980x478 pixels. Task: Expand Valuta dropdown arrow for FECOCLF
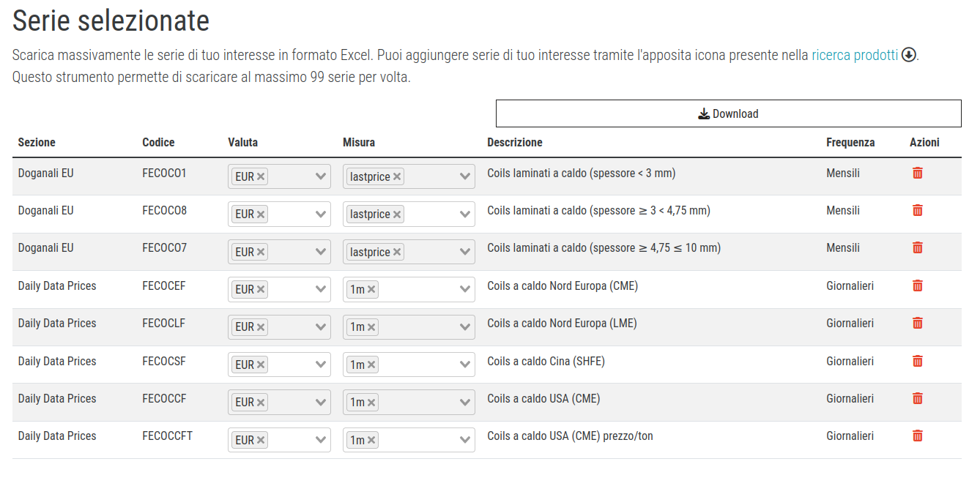[x=321, y=327]
